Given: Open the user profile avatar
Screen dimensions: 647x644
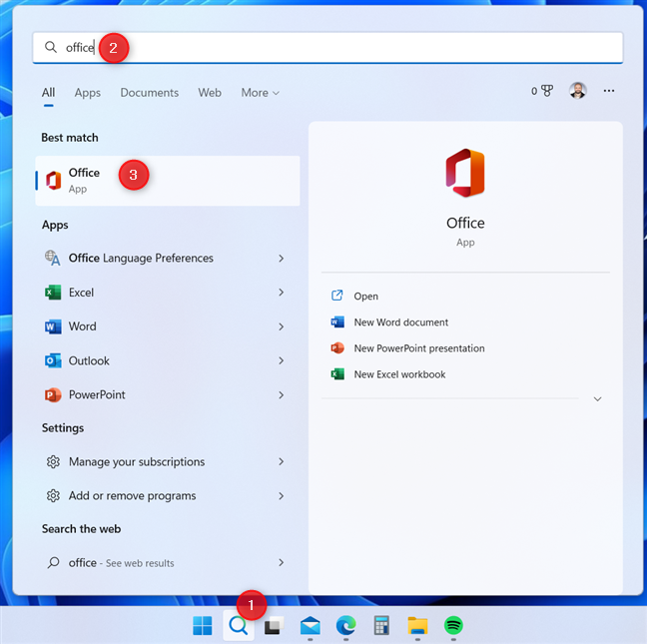Looking at the screenshot, I should coord(578,90).
